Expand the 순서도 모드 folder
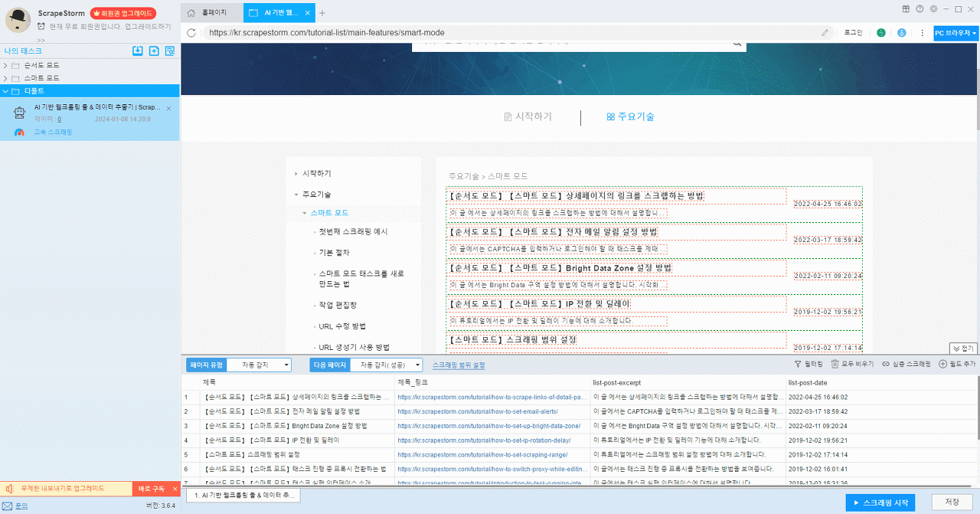Viewport: 980px width, 514px height. pos(6,66)
